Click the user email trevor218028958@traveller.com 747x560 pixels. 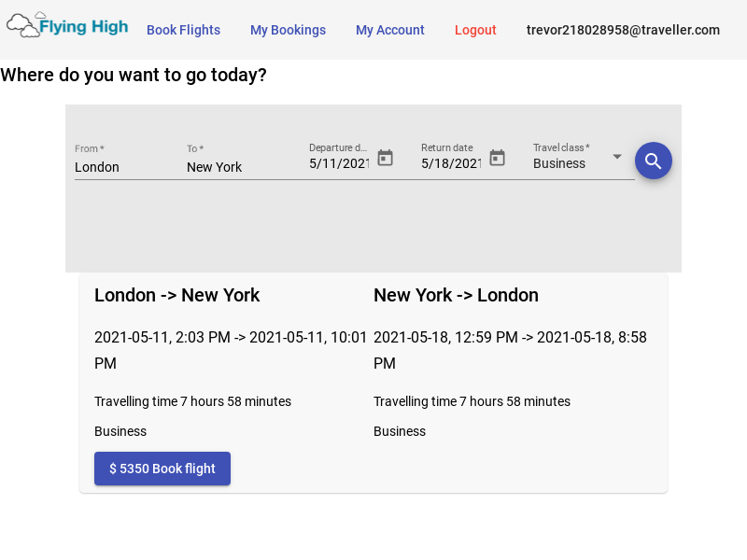click(x=623, y=30)
